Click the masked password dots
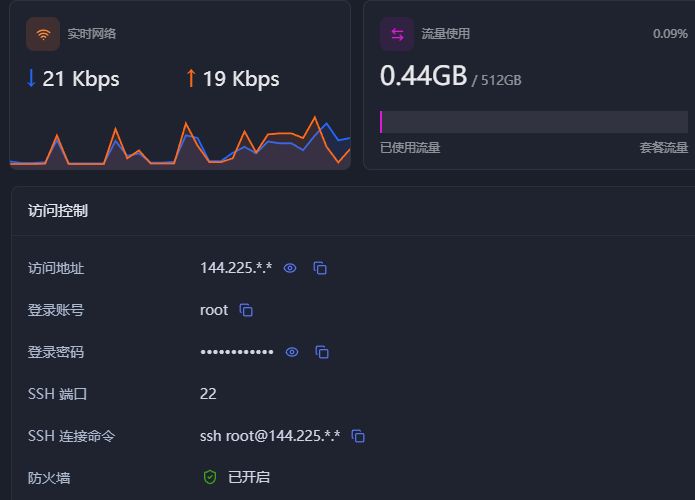 coord(237,352)
